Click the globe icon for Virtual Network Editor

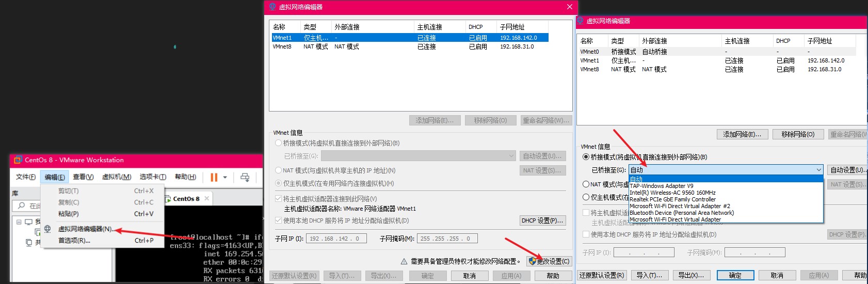[x=47, y=229]
